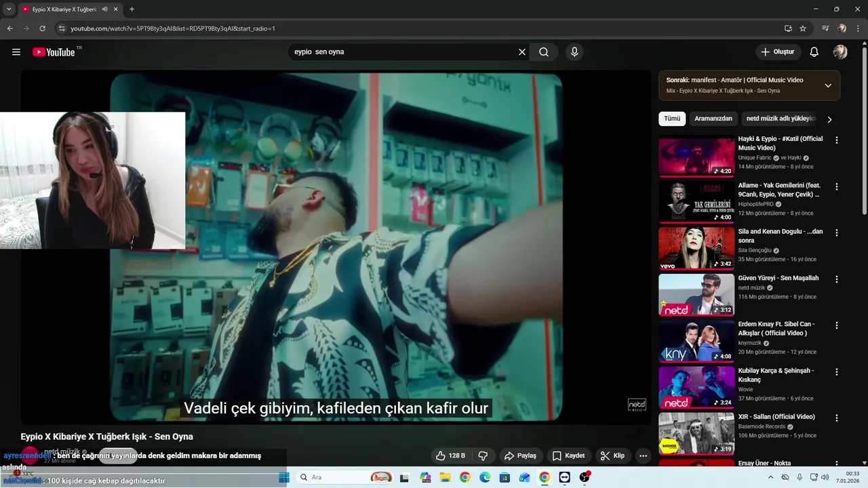
Task: Open Erdem Kınay Alkışlar video title
Action: (x=776, y=329)
